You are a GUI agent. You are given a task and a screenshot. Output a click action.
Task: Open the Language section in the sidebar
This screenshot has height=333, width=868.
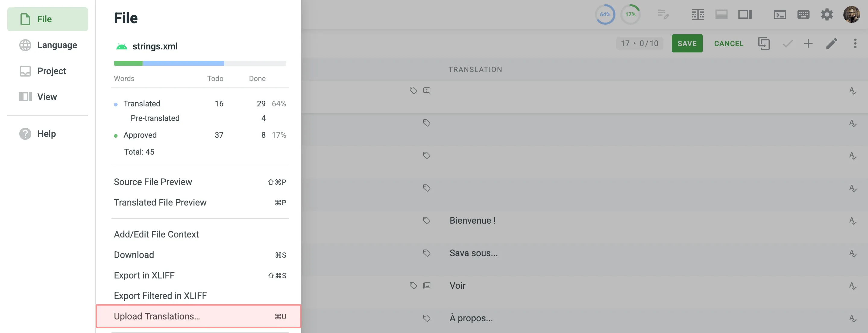[48, 45]
